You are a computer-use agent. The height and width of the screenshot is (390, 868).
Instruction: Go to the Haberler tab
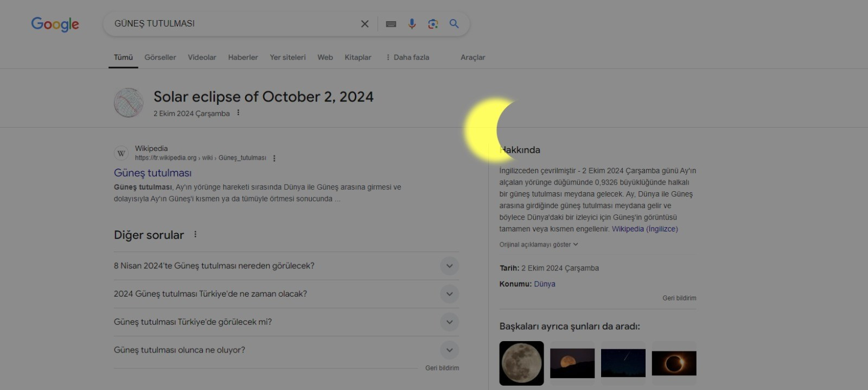(243, 57)
